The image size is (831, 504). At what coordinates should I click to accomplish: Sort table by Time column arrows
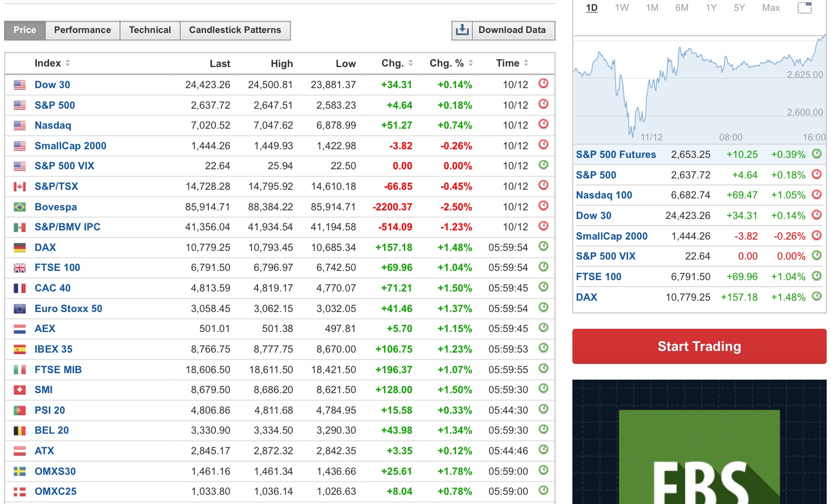tap(526, 63)
